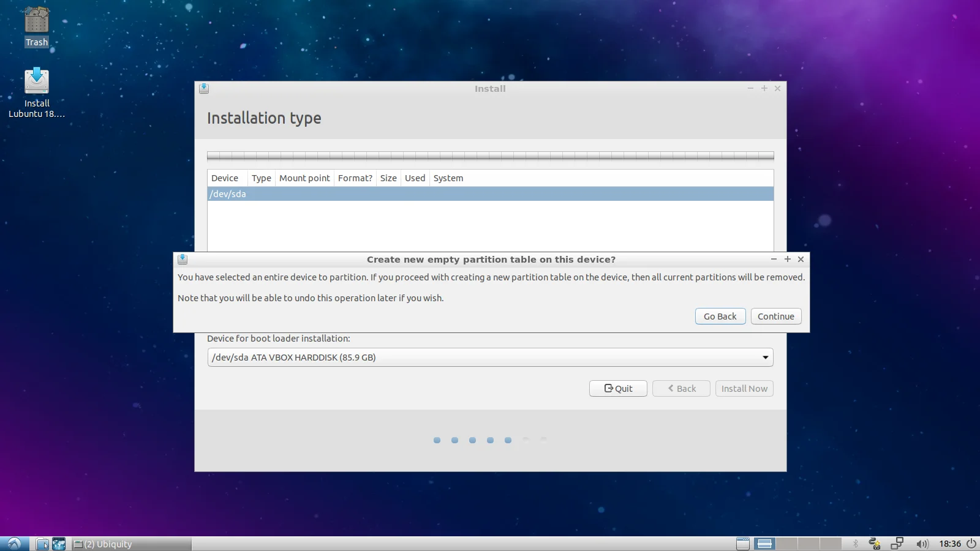Open the power manager battery icon

point(875,544)
